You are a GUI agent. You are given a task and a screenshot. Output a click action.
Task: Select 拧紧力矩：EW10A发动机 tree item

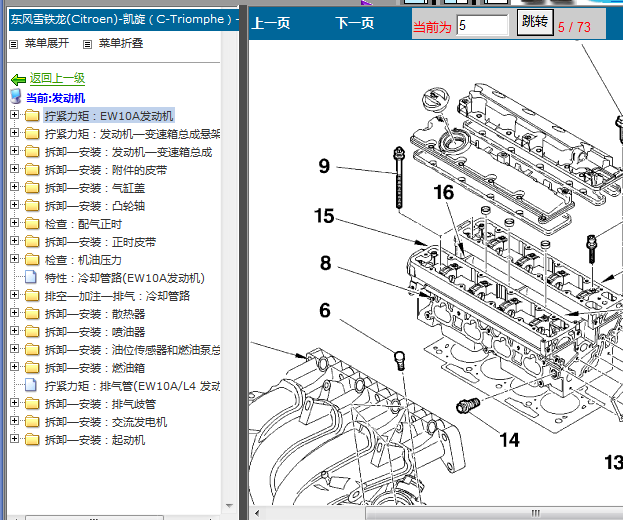tap(109, 116)
